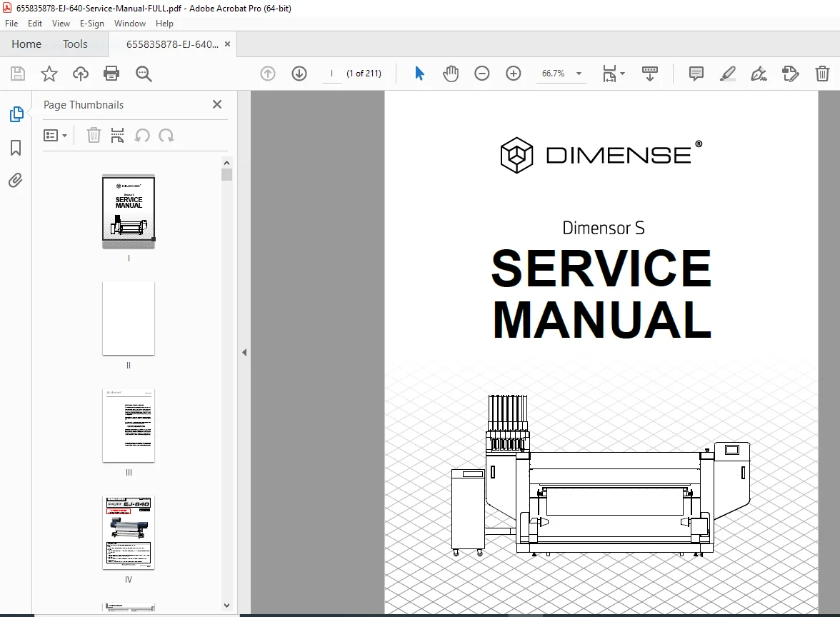Open the Find text search tool
Image resolution: width=840 pixels, height=617 pixels.
tap(144, 74)
